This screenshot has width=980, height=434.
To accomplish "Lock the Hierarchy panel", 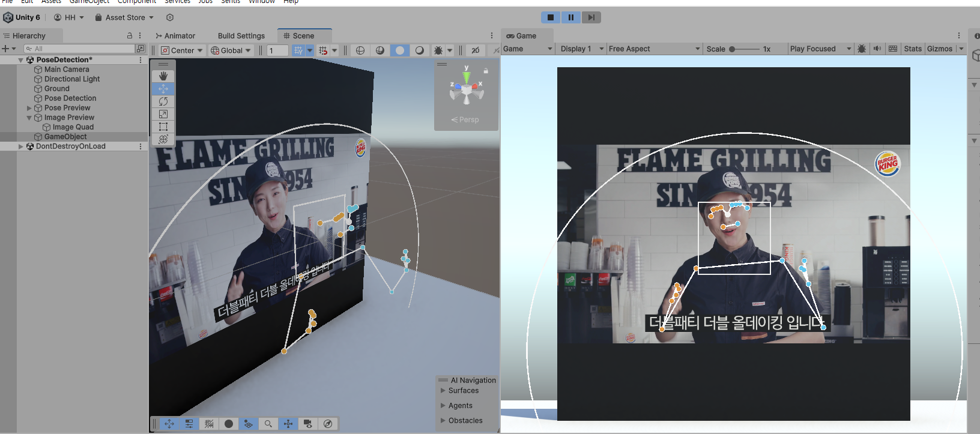I will (130, 36).
